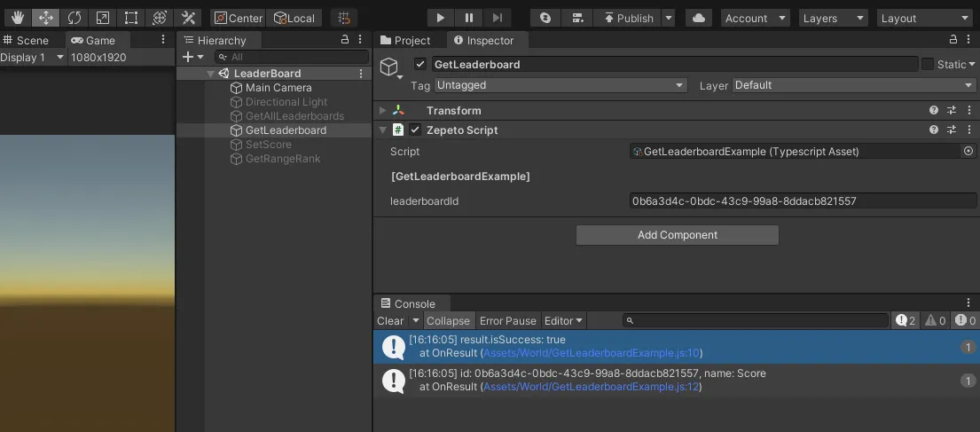
Task: Open the Account dropdown
Action: pyautogui.click(x=755, y=18)
